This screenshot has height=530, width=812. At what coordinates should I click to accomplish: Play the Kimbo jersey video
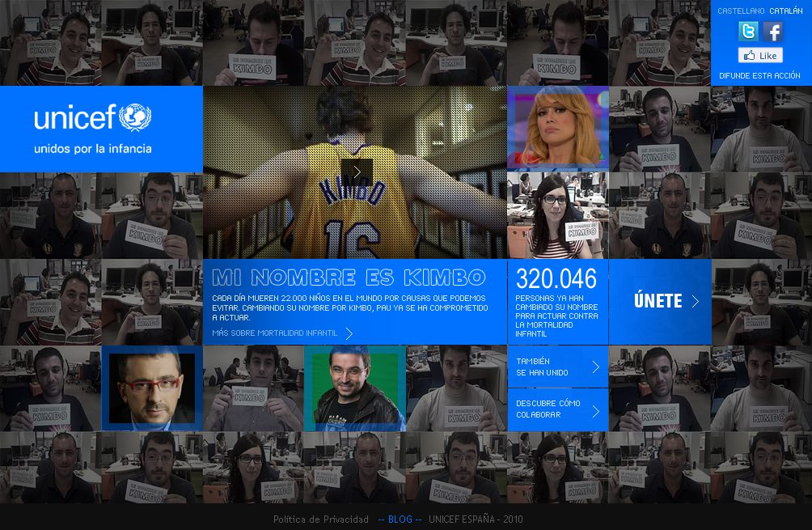(356, 172)
